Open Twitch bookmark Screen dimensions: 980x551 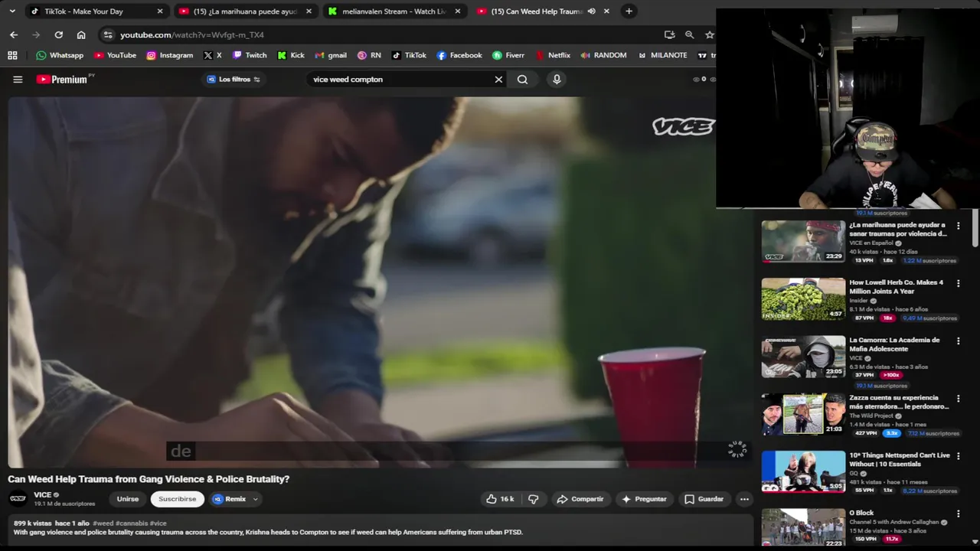coord(250,55)
